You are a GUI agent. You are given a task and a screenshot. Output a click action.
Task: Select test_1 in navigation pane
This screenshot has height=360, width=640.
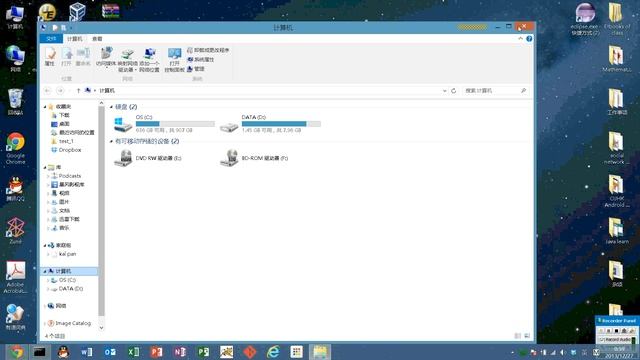(62, 141)
